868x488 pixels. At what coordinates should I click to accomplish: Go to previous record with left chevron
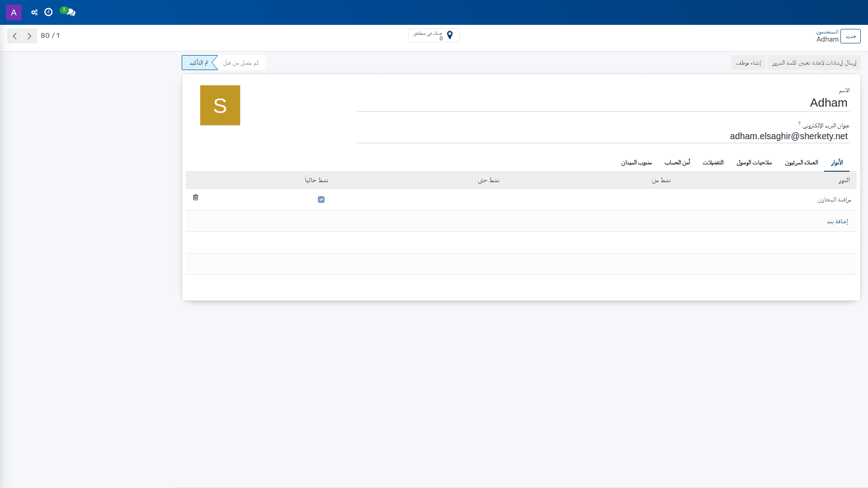pyautogui.click(x=14, y=36)
